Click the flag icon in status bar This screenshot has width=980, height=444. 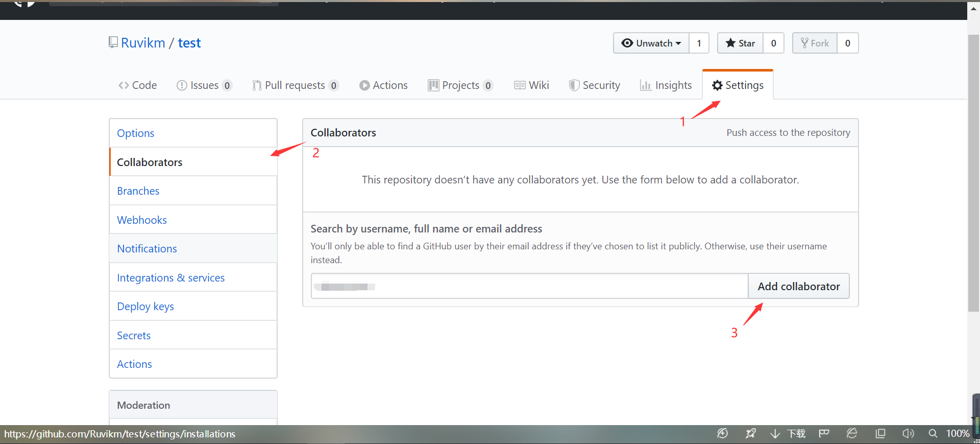tap(824, 433)
